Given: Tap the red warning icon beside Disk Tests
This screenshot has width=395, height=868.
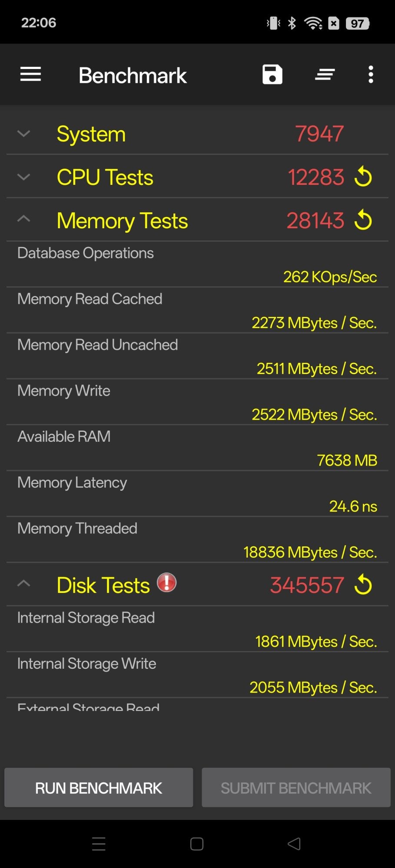Looking at the screenshot, I should click(166, 583).
